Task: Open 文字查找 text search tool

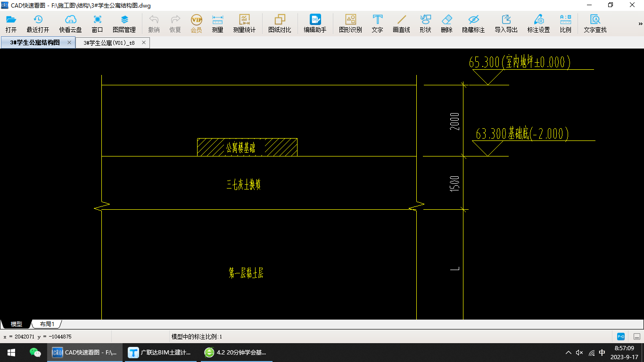Action: coord(595,24)
